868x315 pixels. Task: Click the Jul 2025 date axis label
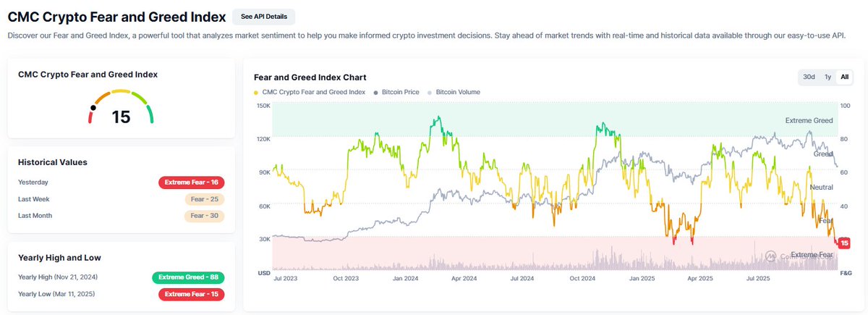coord(759,278)
